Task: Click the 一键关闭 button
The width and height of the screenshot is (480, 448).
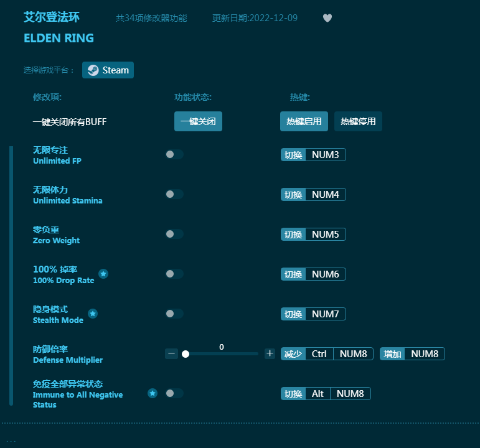Action: coord(198,121)
